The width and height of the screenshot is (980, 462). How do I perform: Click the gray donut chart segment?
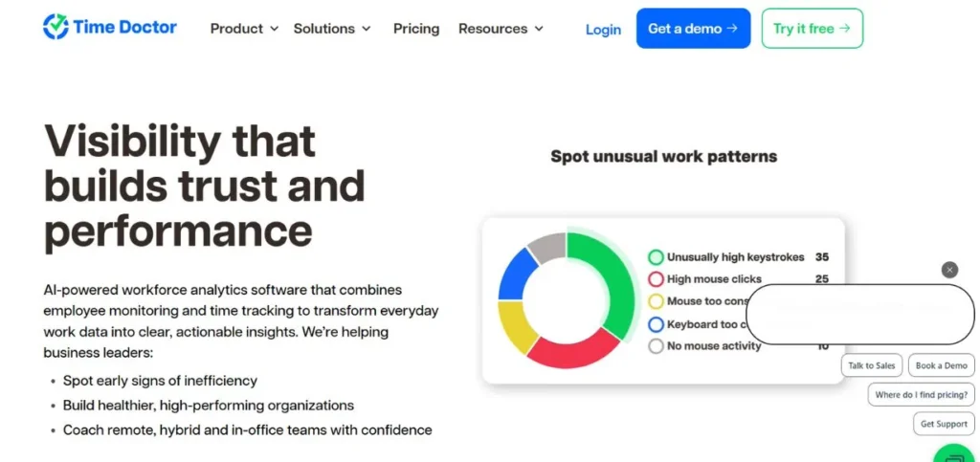click(x=549, y=246)
